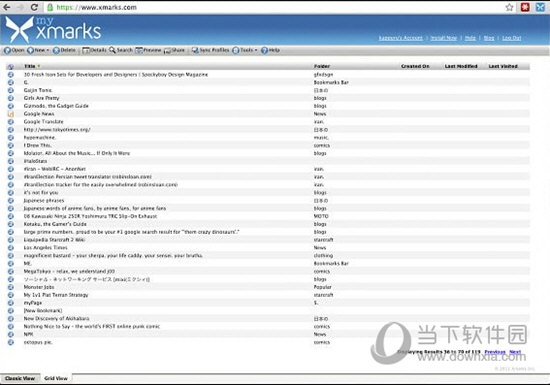Screen dimensions: 550x385
Task: Click the Xmarks extension icon in the browser
Action: click(x=540, y=7)
